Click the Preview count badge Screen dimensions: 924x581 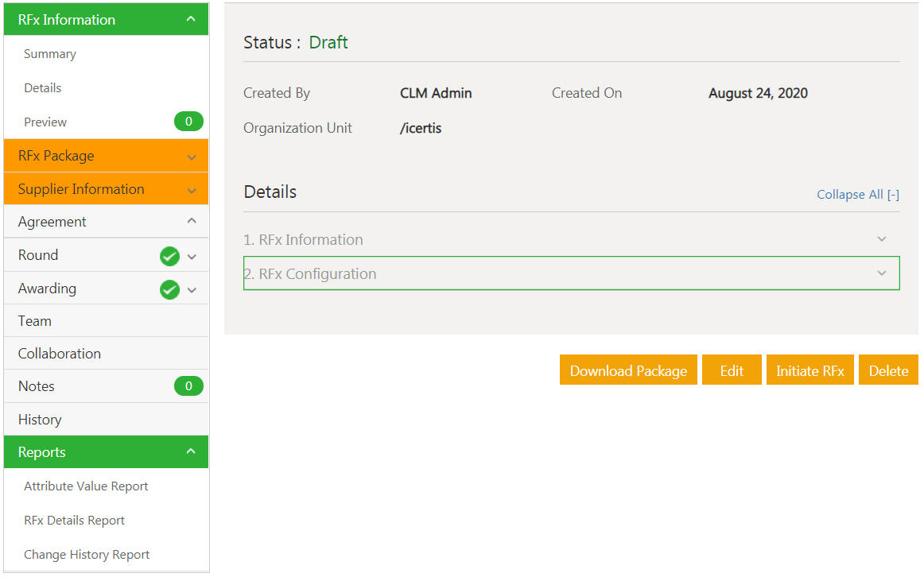click(x=188, y=122)
